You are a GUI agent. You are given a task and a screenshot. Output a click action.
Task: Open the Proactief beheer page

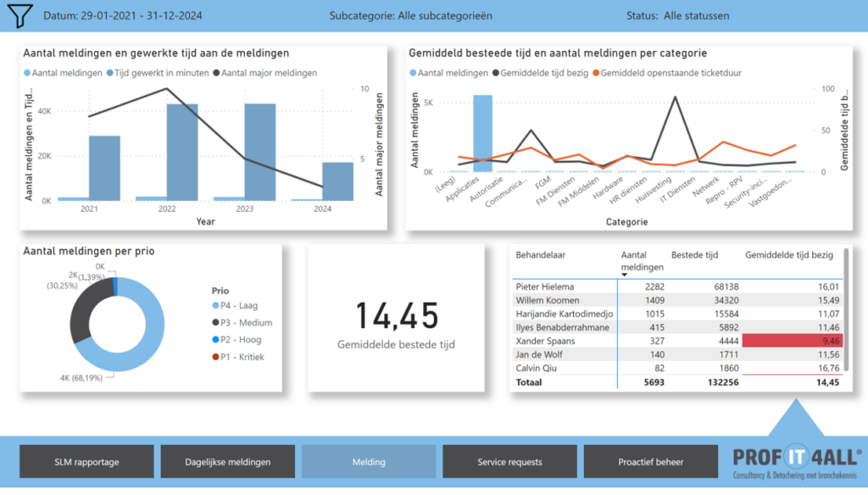pyautogui.click(x=651, y=462)
